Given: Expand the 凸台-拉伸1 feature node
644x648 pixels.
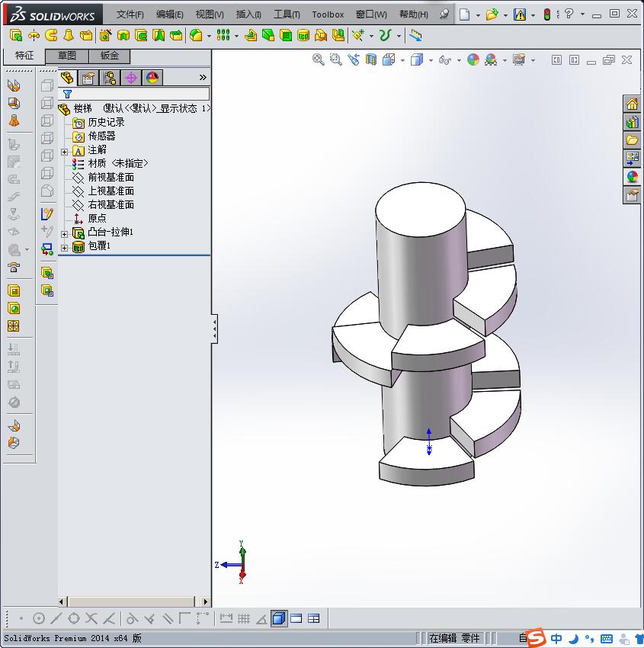Looking at the screenshot, I should pyautogui.click(x=65, y=234).
